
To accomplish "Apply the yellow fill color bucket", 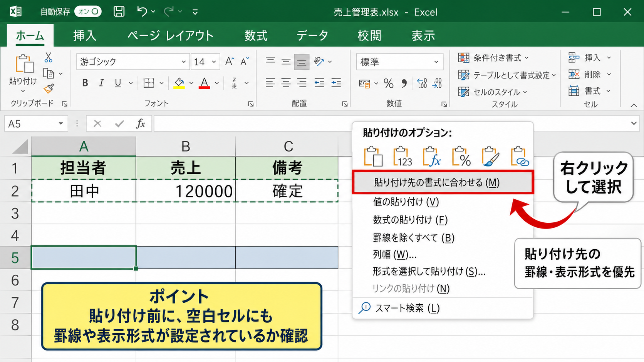I will click(x=179, y=83).
